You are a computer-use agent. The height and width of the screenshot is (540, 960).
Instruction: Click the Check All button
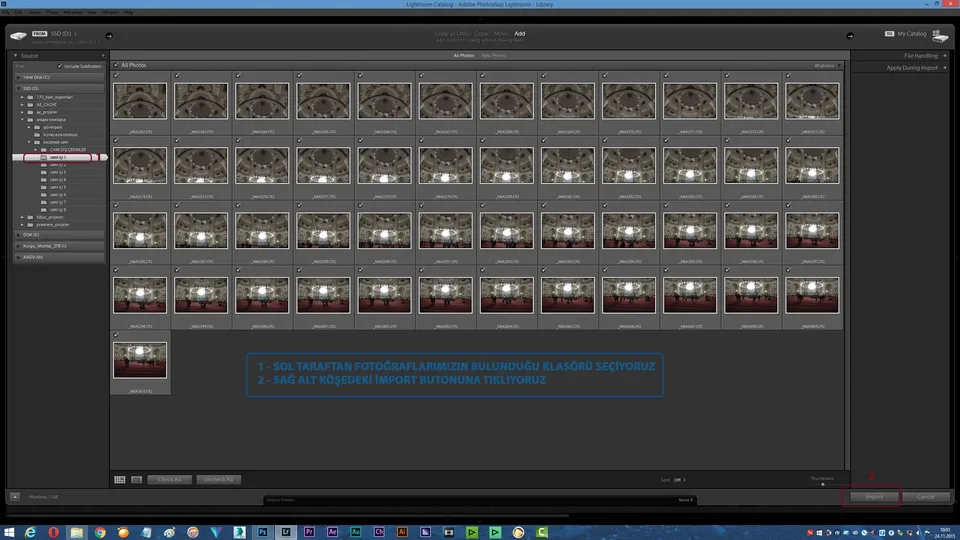(x=170, y=479)
